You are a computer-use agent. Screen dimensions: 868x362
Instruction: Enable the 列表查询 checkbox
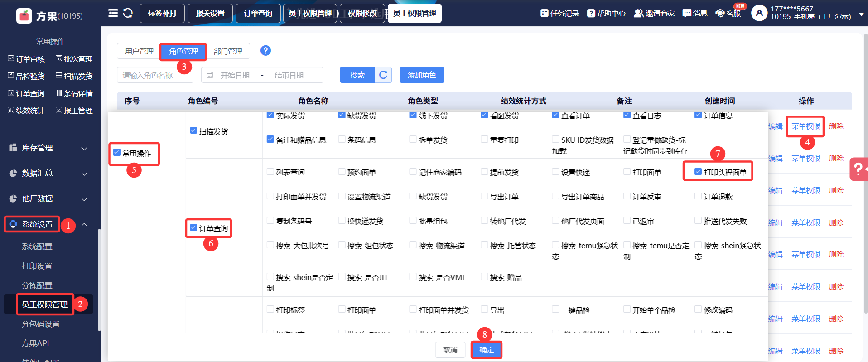tap(270, 172)
